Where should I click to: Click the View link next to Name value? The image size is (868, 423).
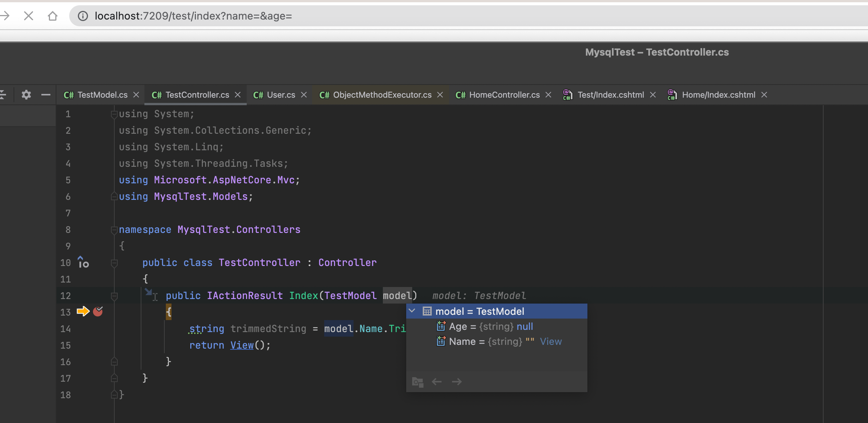pos(551,341)
